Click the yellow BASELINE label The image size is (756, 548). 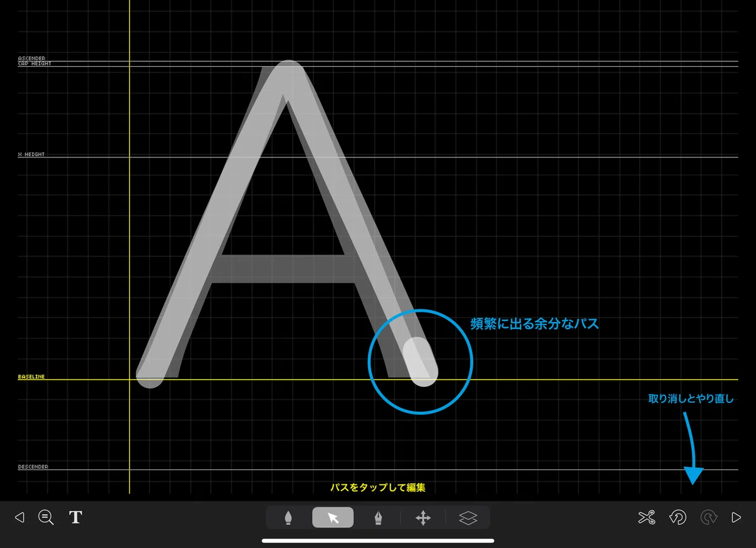pos(31,377)
